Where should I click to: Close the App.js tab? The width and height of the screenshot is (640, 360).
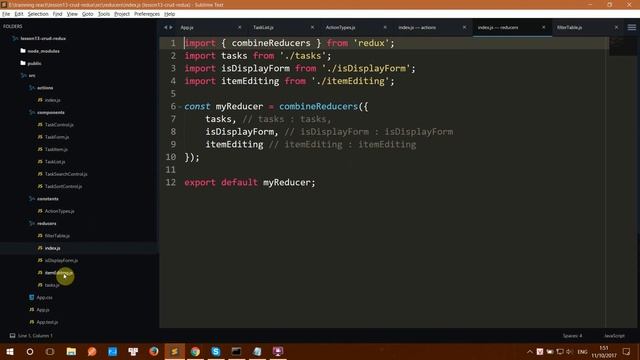[240, 27]
